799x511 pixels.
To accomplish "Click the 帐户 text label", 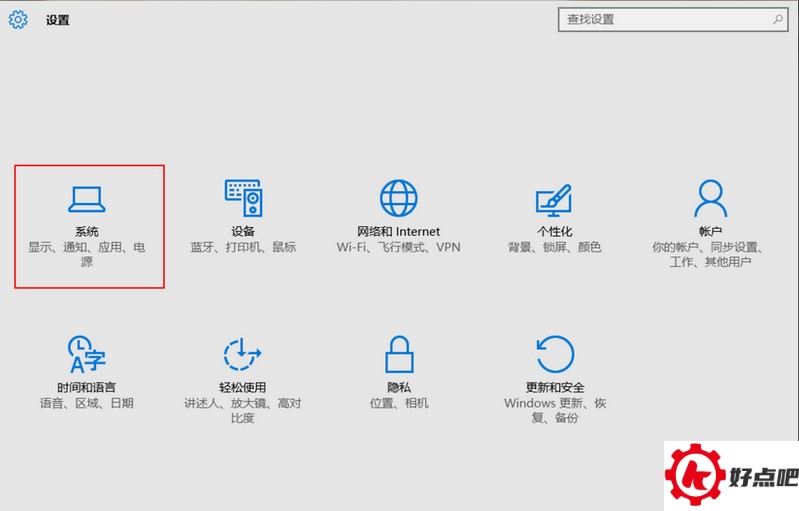I will tap(710, 231).
